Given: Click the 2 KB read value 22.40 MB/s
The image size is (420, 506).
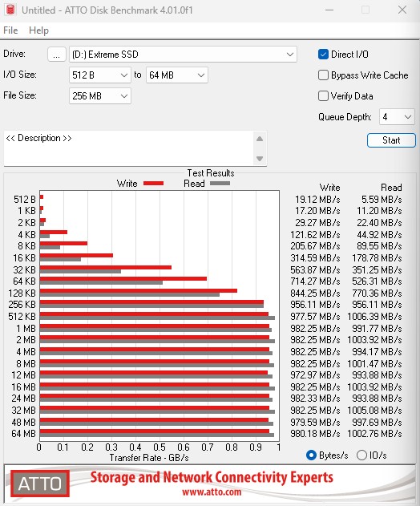Looking at the screenshot, I should tap(379, 223).
